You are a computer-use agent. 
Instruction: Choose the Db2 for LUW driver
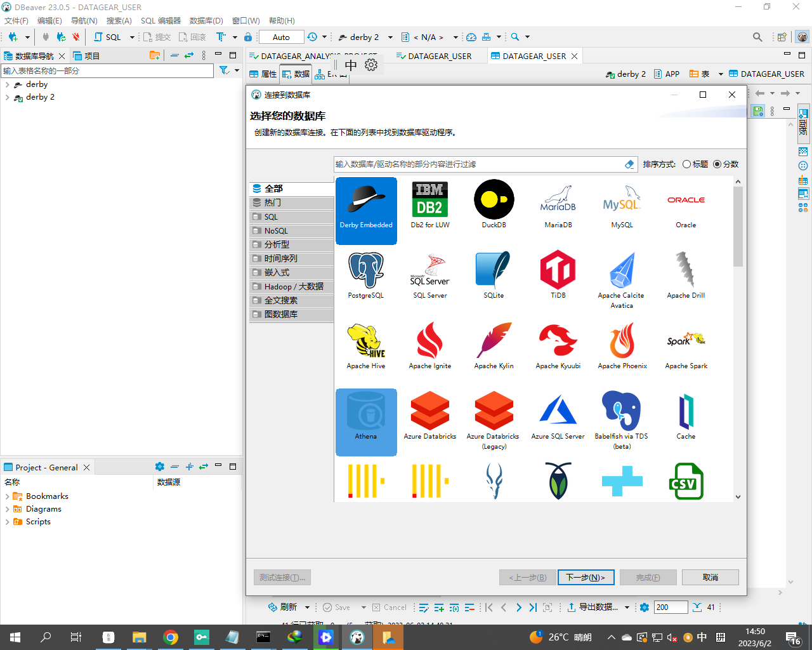430,205
